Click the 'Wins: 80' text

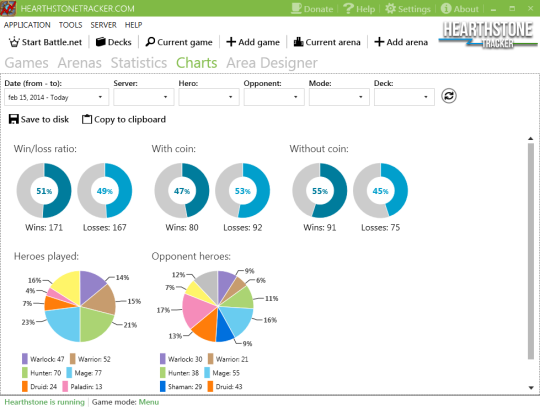pos(182,228)
